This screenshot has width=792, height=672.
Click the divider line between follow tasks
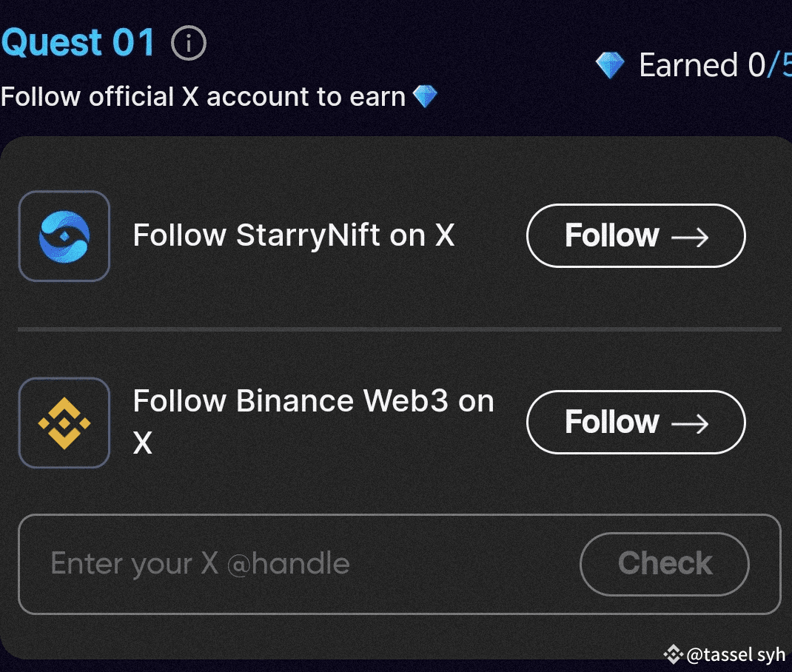[x=399, y=329]
